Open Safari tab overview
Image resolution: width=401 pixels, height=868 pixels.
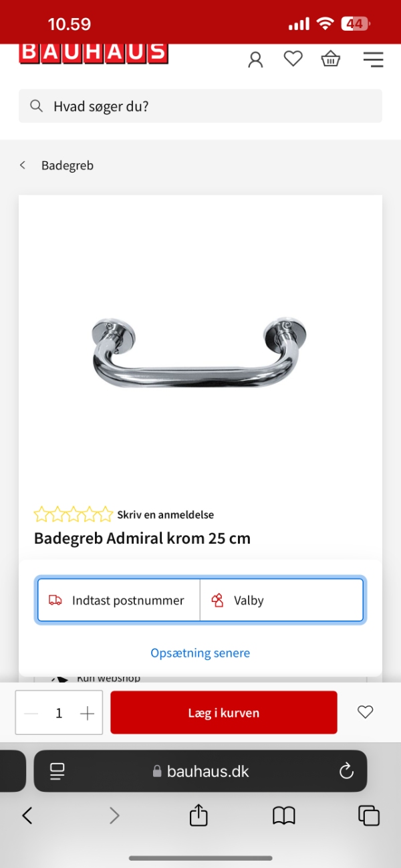pos(368,815)
